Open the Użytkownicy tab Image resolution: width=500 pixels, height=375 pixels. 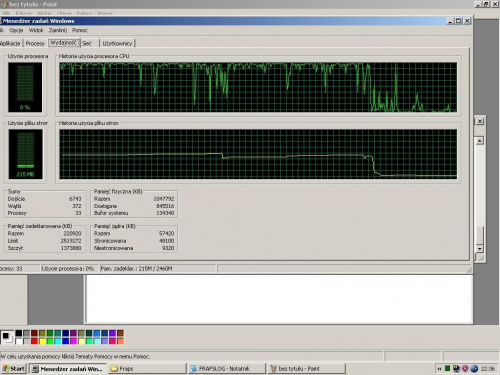117,43
